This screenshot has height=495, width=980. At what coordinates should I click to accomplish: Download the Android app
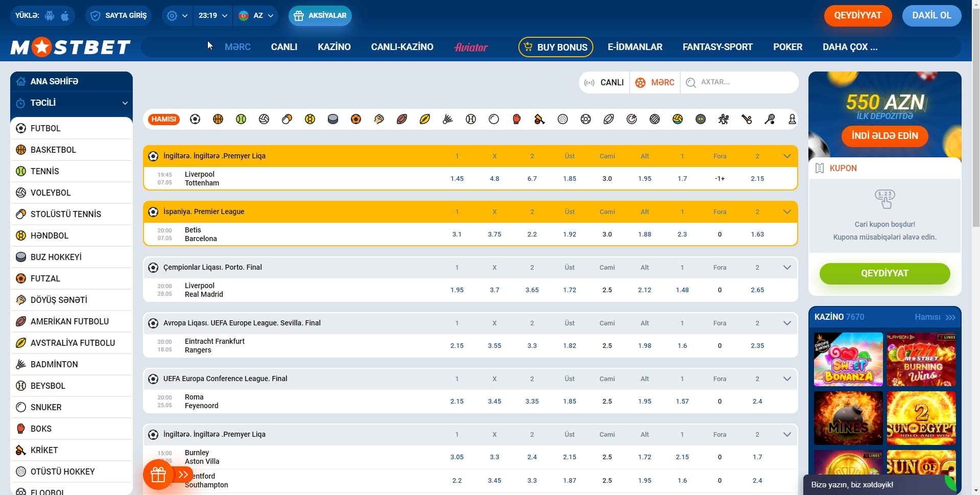coord(50,16)
